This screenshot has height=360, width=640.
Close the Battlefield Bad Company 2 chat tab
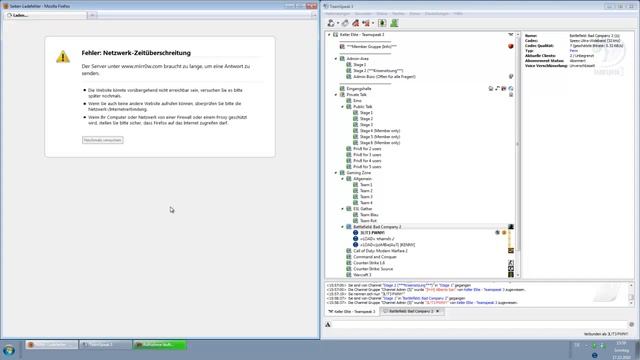[x=438, y=311]
